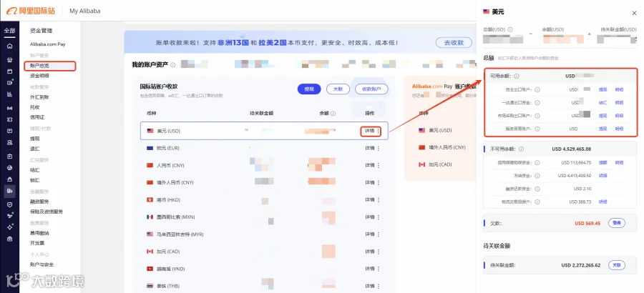Image resolution: width=644 pixels, height=293 pixels.
Task: Select 外汇到账 in the side menu
Action: (x=39, y=97)
